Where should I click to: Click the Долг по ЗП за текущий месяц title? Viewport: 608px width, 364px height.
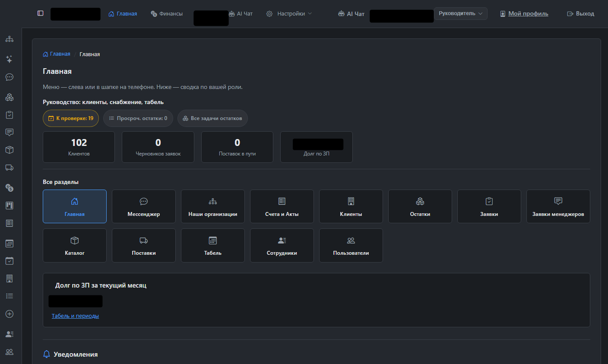pos(101,285)
